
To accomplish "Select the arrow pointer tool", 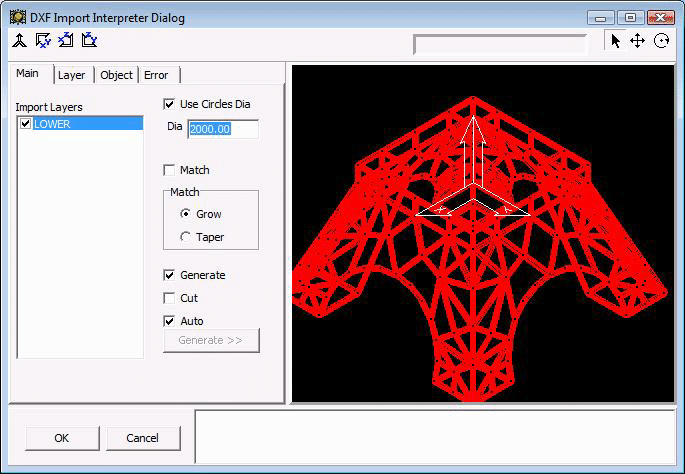I will tap(616, 41).
